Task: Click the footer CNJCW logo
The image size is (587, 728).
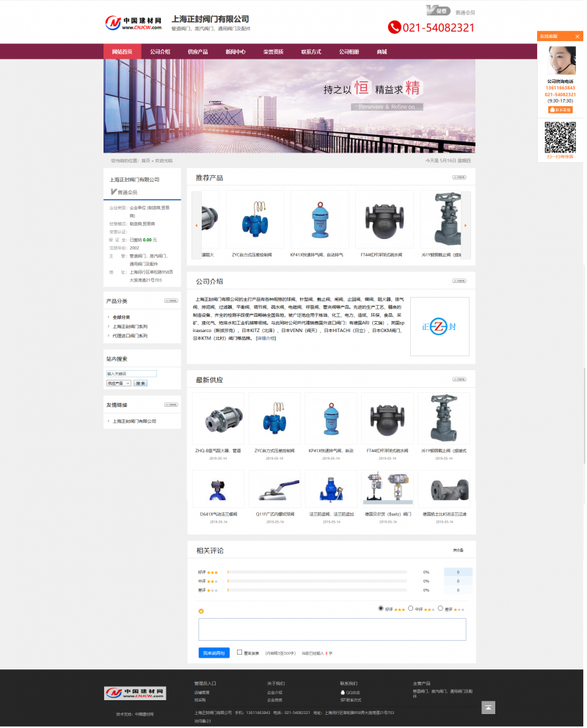Action: [135, 694]
